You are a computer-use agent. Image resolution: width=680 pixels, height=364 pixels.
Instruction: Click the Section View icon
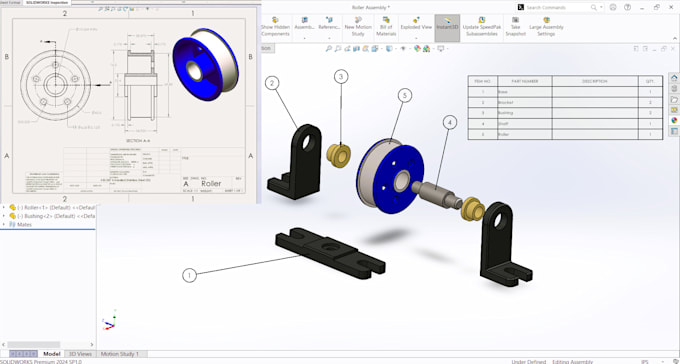pos(356,49)
